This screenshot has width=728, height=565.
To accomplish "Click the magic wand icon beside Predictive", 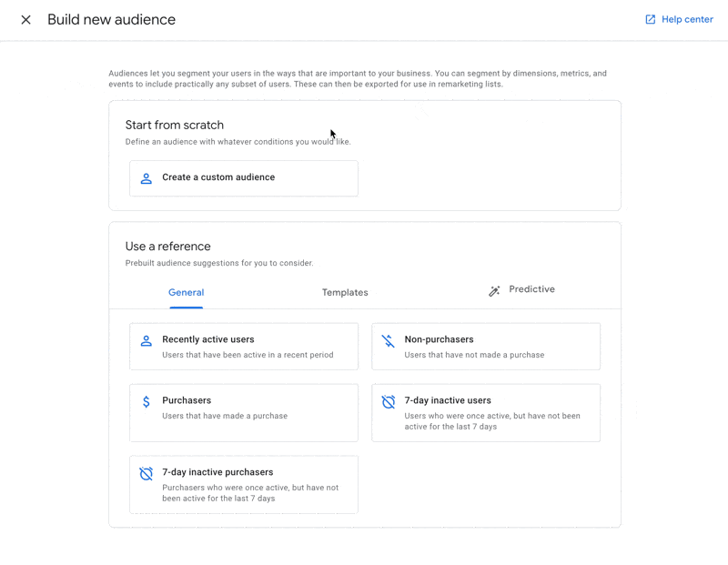I will click(x=494, y=291).
